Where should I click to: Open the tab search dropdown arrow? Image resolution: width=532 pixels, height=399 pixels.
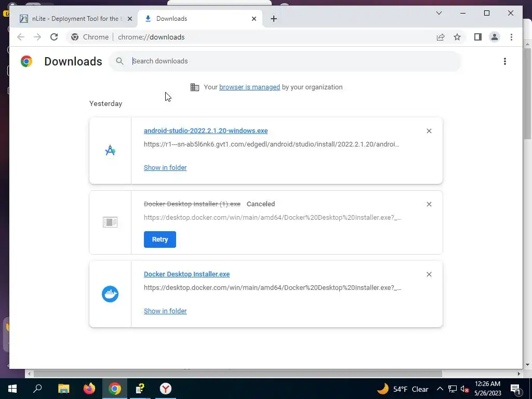pyautogui.click(x=438, y=13)
